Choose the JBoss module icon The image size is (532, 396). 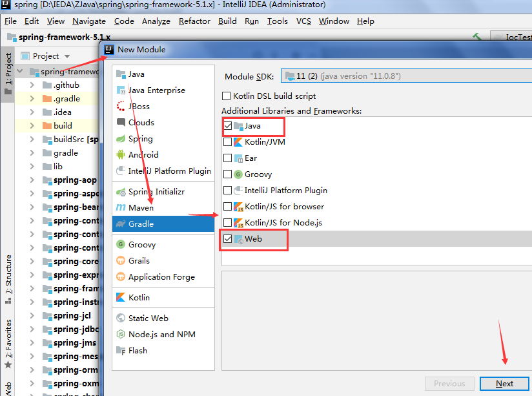click(121, 107)
